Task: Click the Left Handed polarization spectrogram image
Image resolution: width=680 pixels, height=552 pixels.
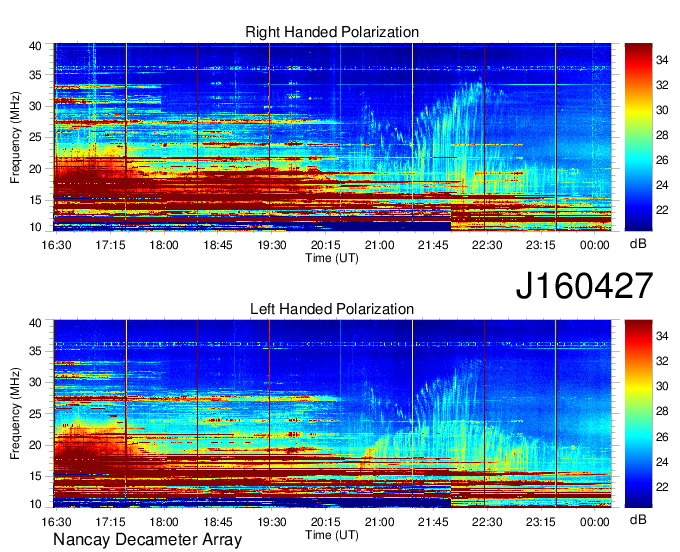Action: click(332, 414)
